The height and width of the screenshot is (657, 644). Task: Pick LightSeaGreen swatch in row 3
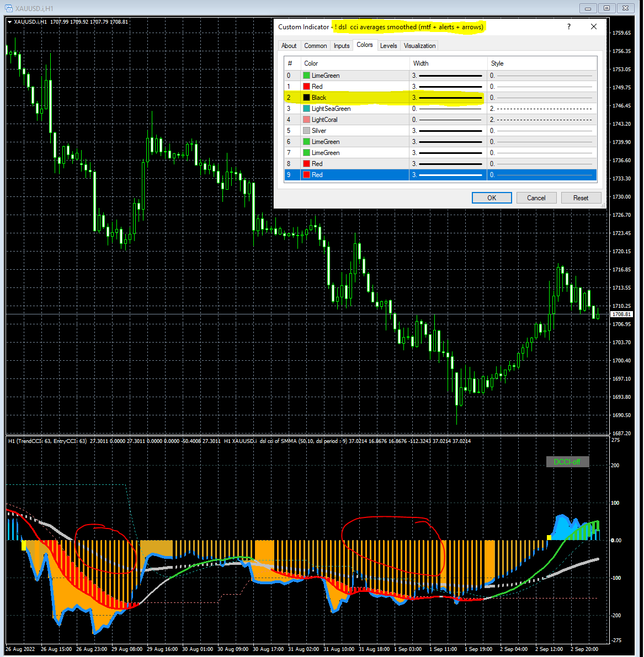pyautogui.click(x=306, y=109)
